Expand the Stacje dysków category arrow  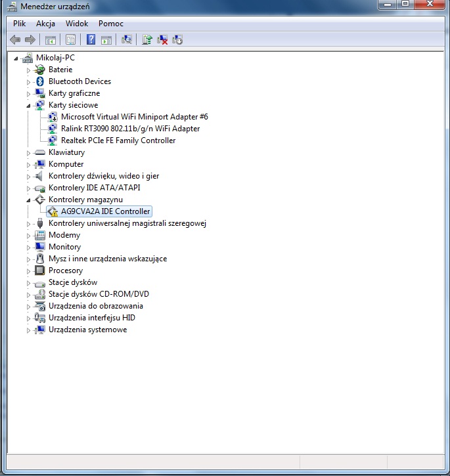(x=28, y=283)
